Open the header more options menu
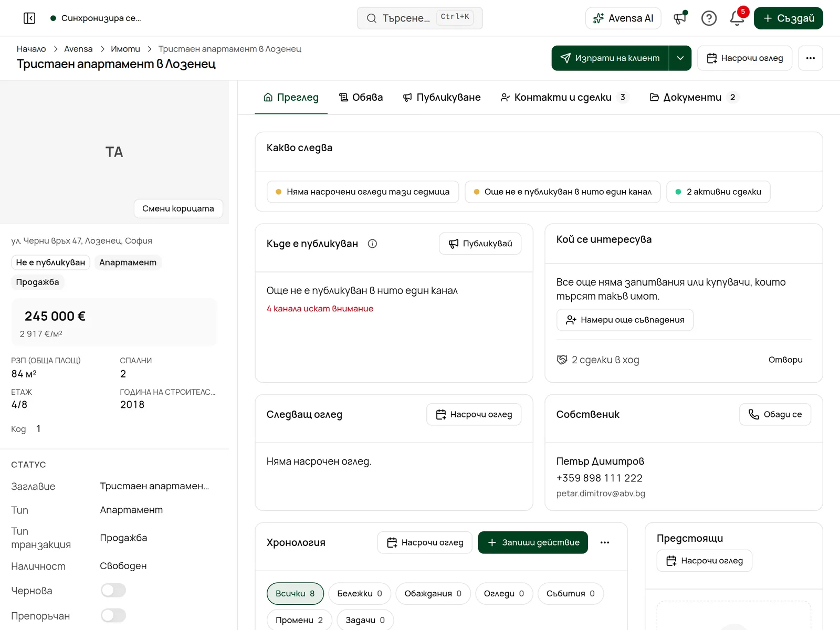The height and width of the screenshot is (630, 840). click(811, 58)
